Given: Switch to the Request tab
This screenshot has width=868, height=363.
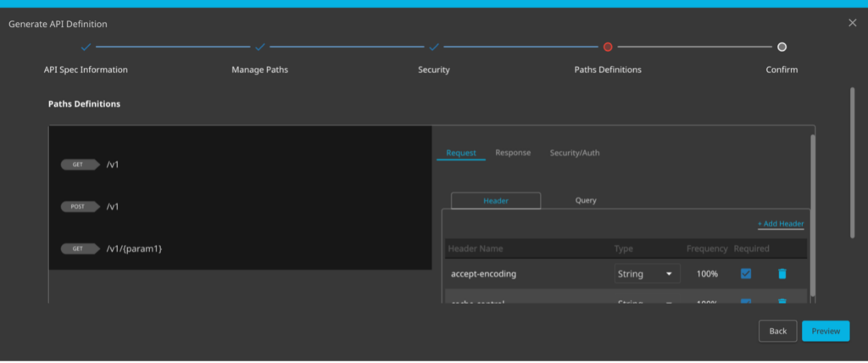Looking at the screenshot, I should point(461,153).
